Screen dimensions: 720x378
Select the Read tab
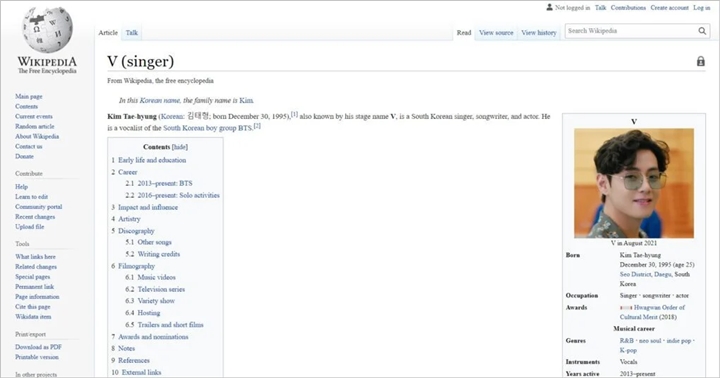coord(464,33)
